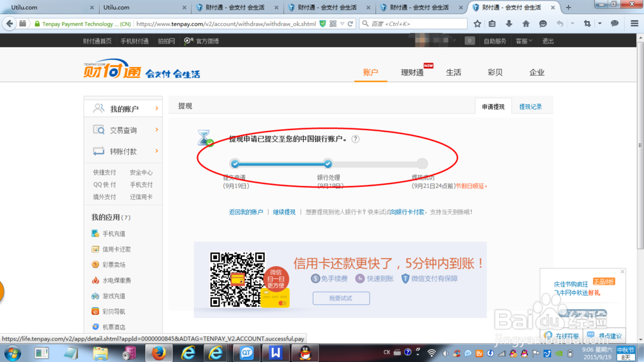Open the 客服 dropdown in top bar
The height and width of the screenshot is (362, 644).
coord(524,41)
